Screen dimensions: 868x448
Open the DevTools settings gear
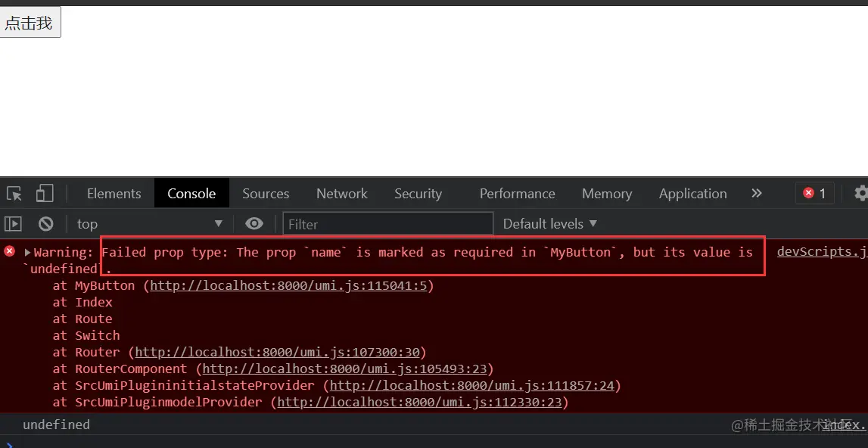[860, 193]
